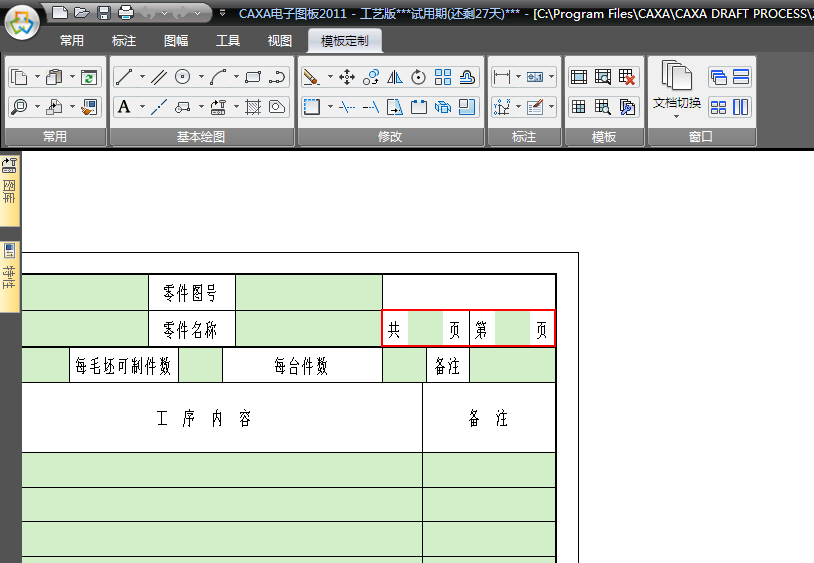The image size is (814, 563).
Task: Open the dropdown arrow beside the Line tool
Action: [x=142, y=77]
